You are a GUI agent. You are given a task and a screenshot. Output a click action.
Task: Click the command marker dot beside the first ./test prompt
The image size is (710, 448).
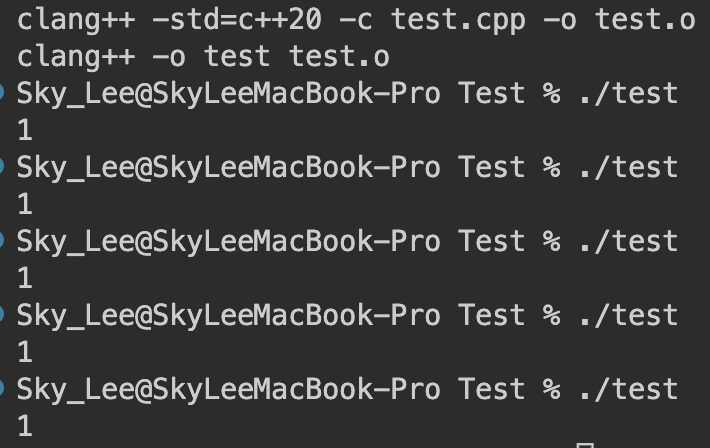[3, 93]
